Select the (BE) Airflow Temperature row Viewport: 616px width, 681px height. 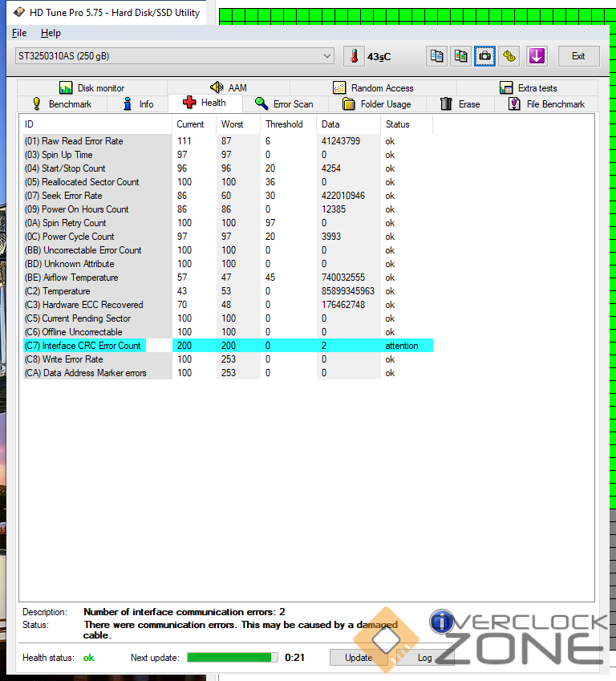click(x=228, y=278)
